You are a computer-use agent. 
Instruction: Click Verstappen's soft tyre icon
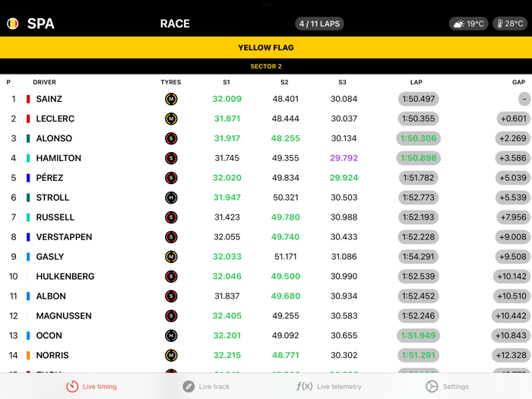click(x=171, y=237)
